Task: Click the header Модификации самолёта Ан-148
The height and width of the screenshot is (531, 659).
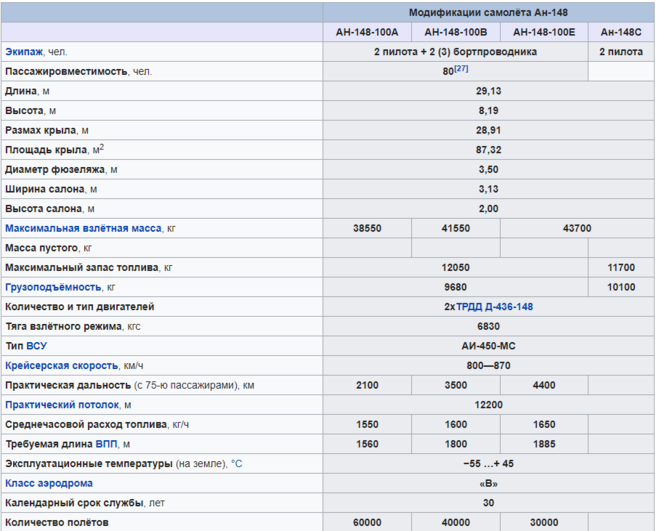Action: pyautogui.click(x=488, y=13)
